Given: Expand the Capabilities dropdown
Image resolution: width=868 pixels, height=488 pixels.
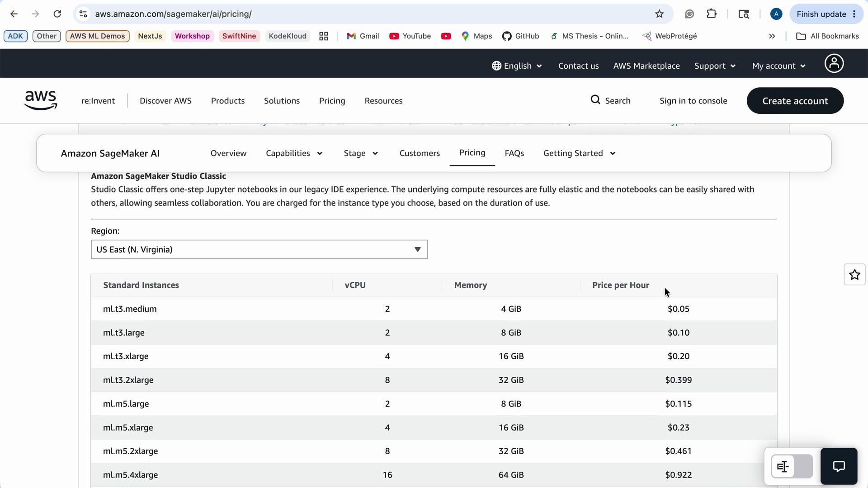Looking at the screenshot, I should coord(294,154).
